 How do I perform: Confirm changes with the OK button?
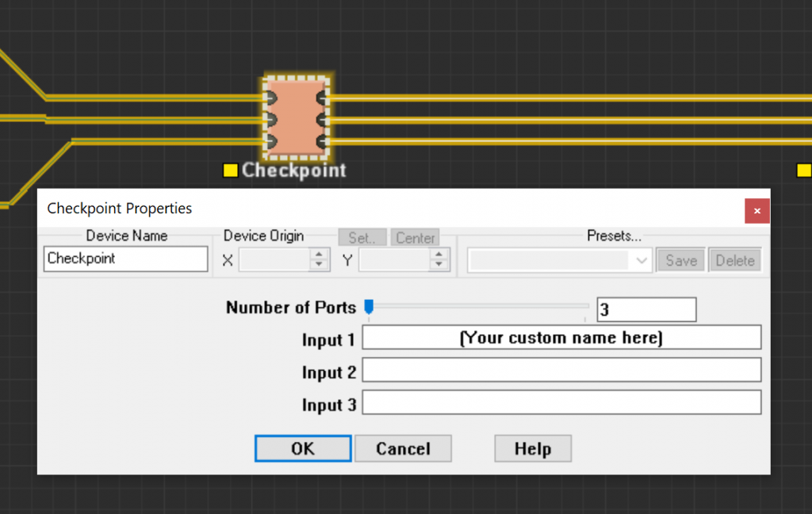point(302,448)
